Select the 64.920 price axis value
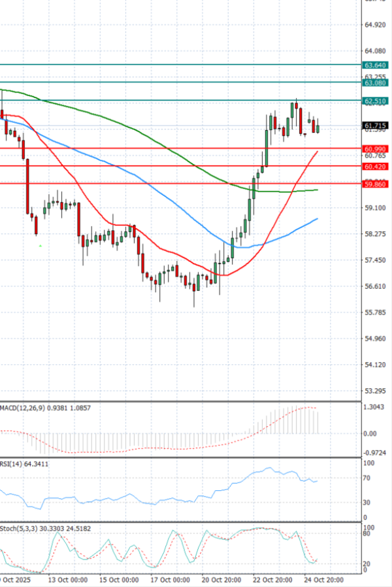The height and width of the screenshot is (587, 392). coord(375,25)
